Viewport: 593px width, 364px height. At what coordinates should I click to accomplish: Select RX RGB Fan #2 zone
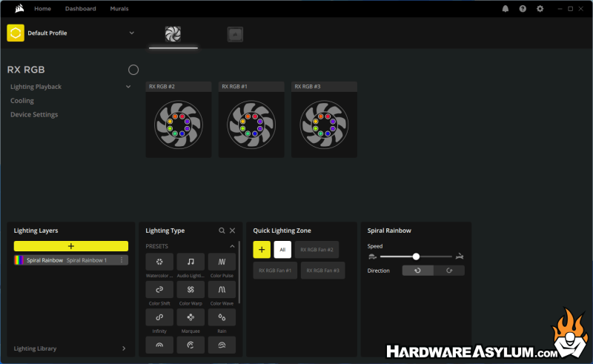coord(317,250)
